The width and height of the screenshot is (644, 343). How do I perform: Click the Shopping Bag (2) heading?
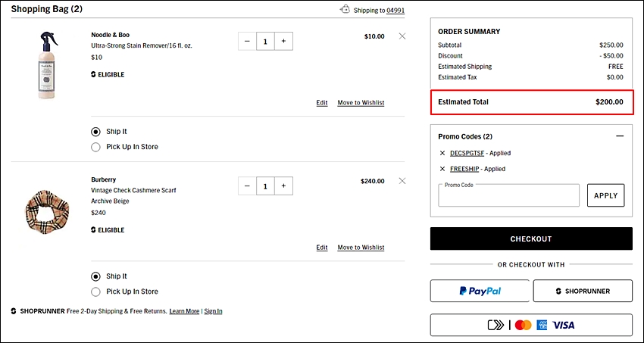click(47, 9)
